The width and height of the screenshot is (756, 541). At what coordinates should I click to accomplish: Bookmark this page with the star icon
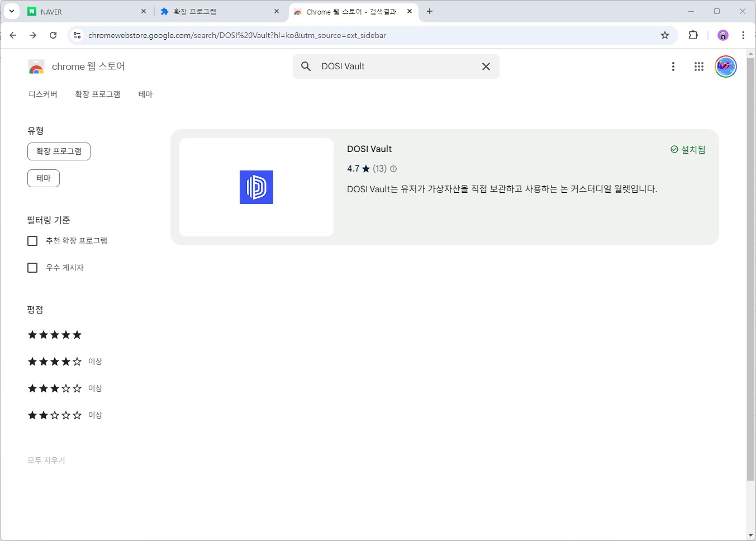(665, 35)
